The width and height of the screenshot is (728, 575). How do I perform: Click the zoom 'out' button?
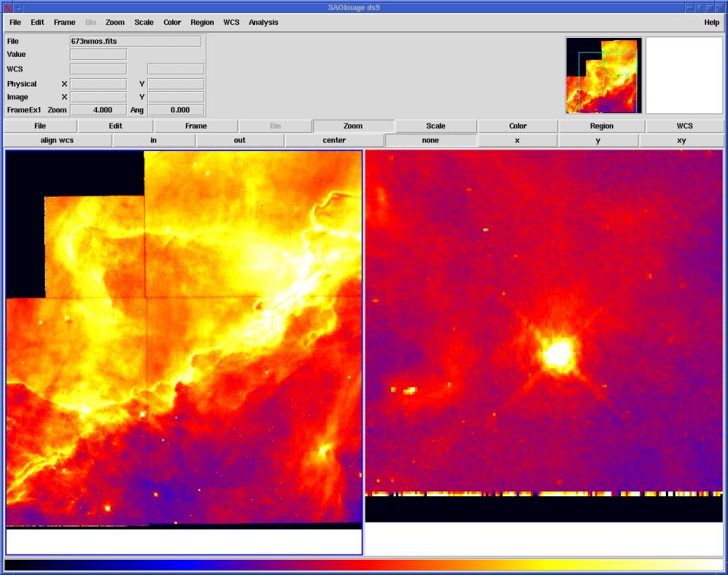pyautogui.click(x=240, y=140)
